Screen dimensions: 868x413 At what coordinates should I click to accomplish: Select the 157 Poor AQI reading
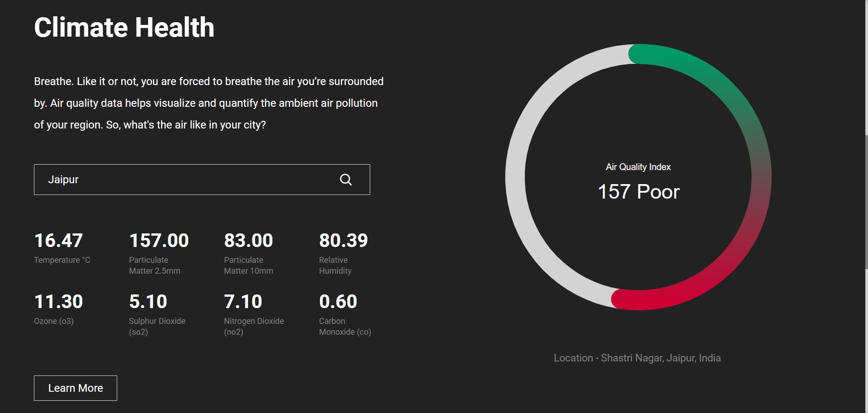click(x=638, y=192)
